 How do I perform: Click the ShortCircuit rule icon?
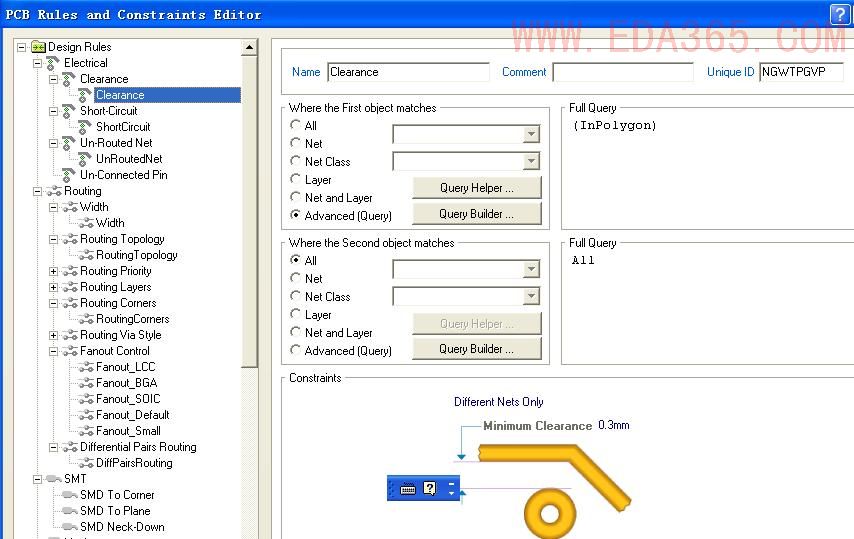point(84,127)
